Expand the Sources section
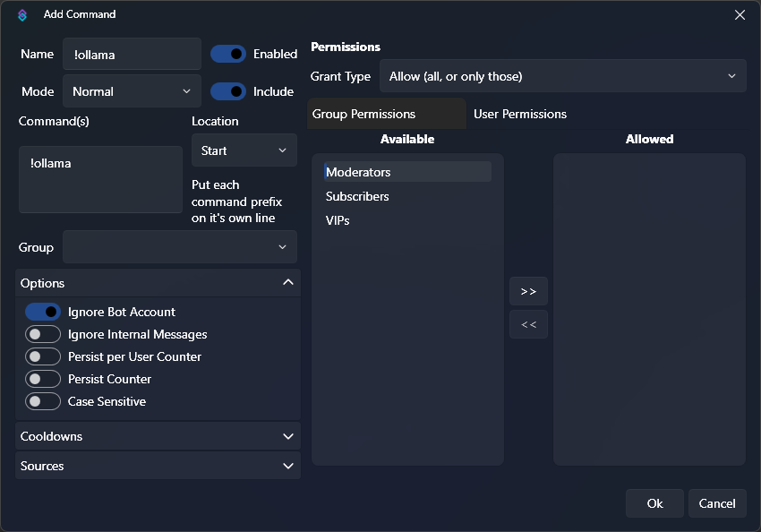761x532 pixels. (x=158, y=466)
